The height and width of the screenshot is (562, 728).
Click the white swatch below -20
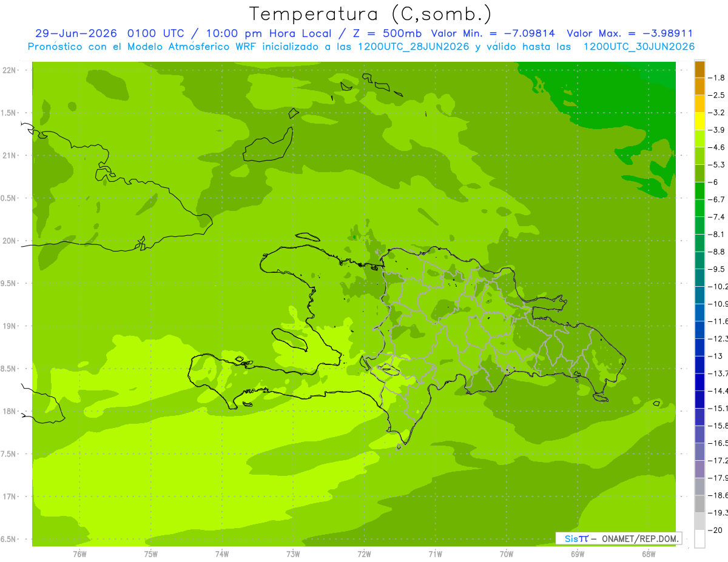[x=699, y=539]
